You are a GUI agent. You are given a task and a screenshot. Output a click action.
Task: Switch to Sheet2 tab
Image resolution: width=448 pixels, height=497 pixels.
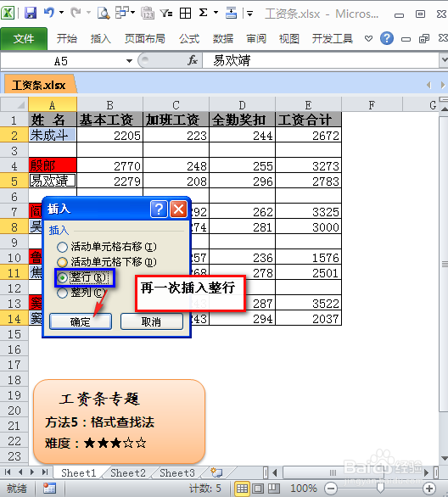(x=128, y=472)
